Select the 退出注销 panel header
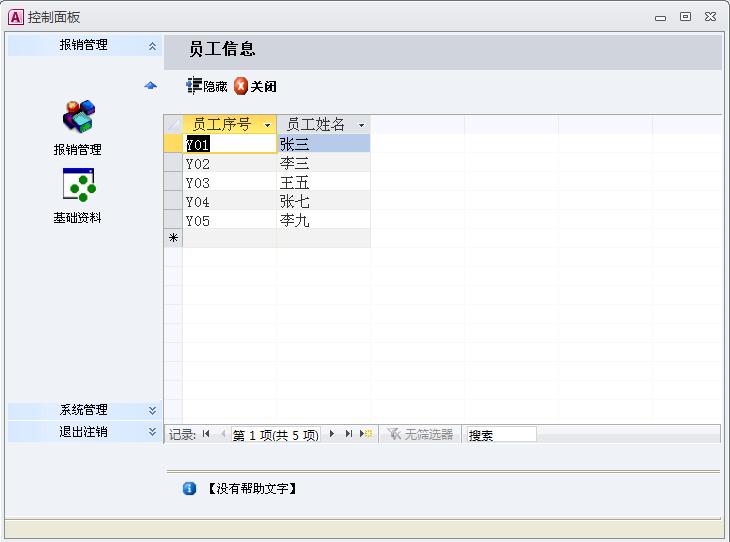 point(85,432)
